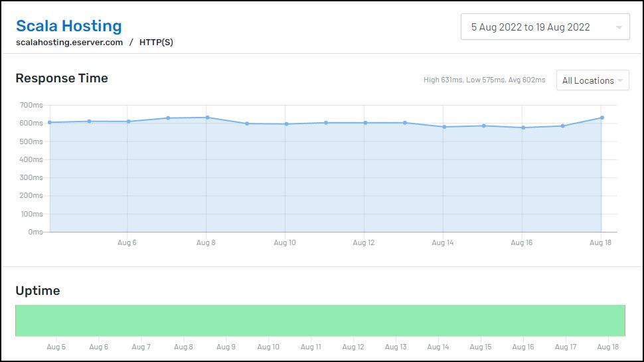Click the Aug 11 label under the uptime bar
644x362 pixels.
[311, 347]
